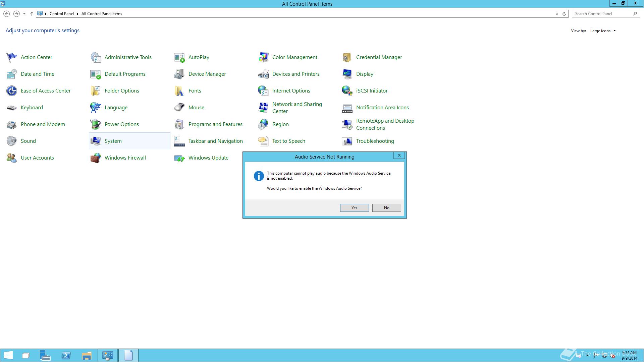Open File Explorer from the taskbar

[x=87, y=355]
